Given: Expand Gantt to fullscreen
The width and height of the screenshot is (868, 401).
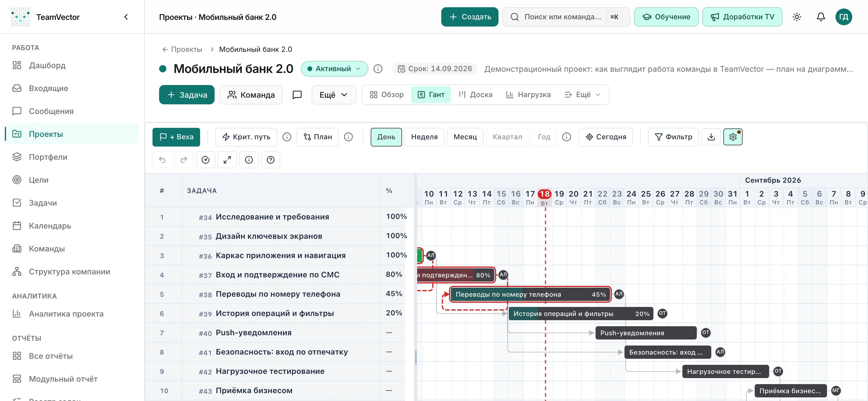Looking at the screenshot, I should pyautogui.click(x=227, y=160).
